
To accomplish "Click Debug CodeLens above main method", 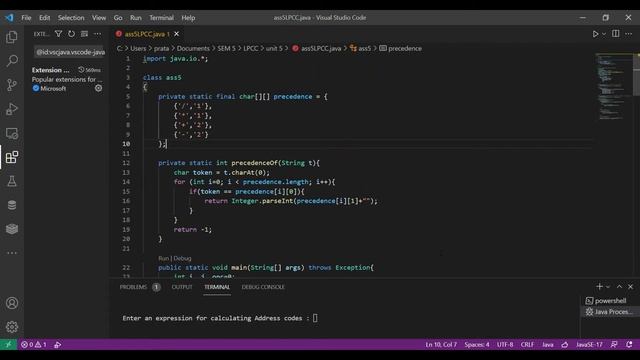I will tap(182, 258).
